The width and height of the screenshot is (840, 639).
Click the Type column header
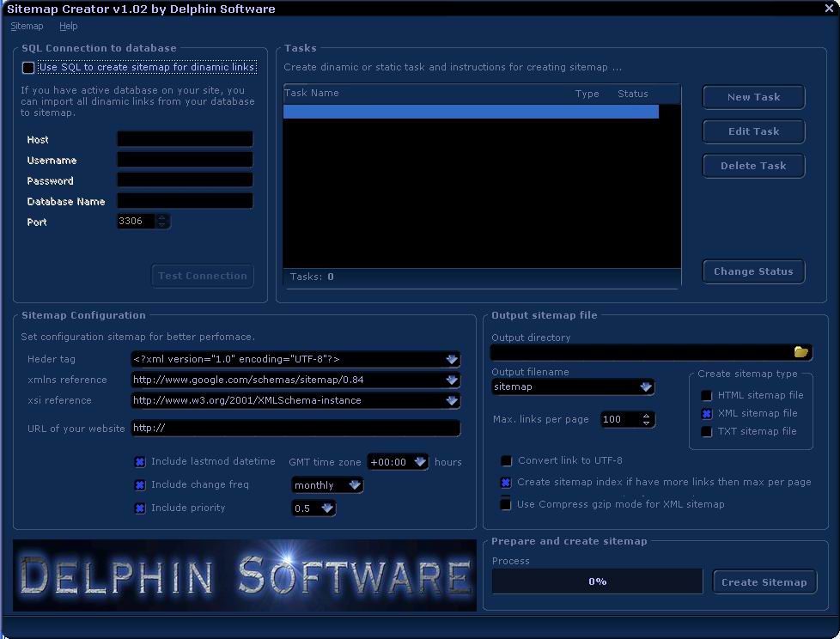click(587, 94)
